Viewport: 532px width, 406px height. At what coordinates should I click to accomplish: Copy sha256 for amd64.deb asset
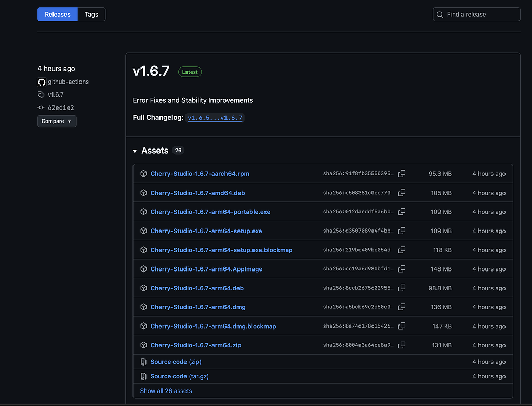[402, 193]
